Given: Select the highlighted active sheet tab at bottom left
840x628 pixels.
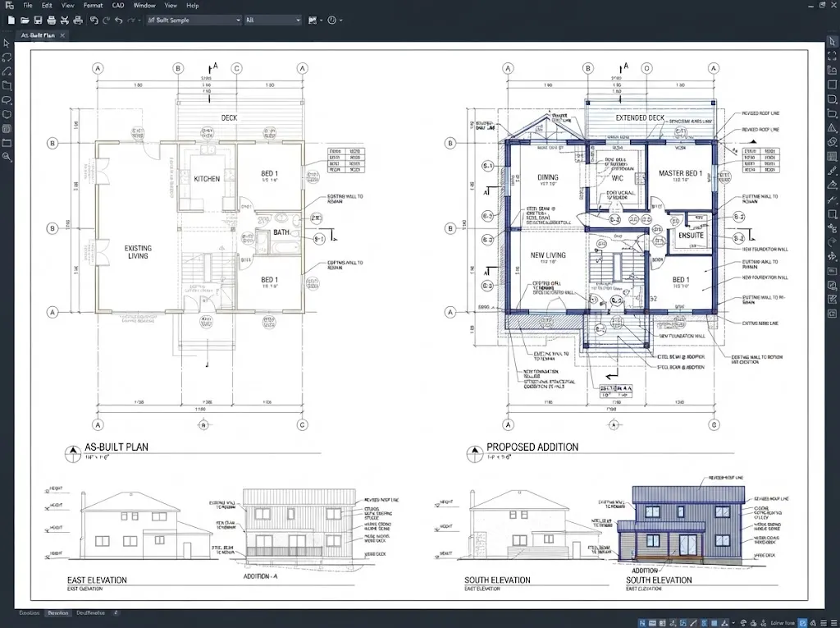Looking at the screenshot, I should coord(58,613).
